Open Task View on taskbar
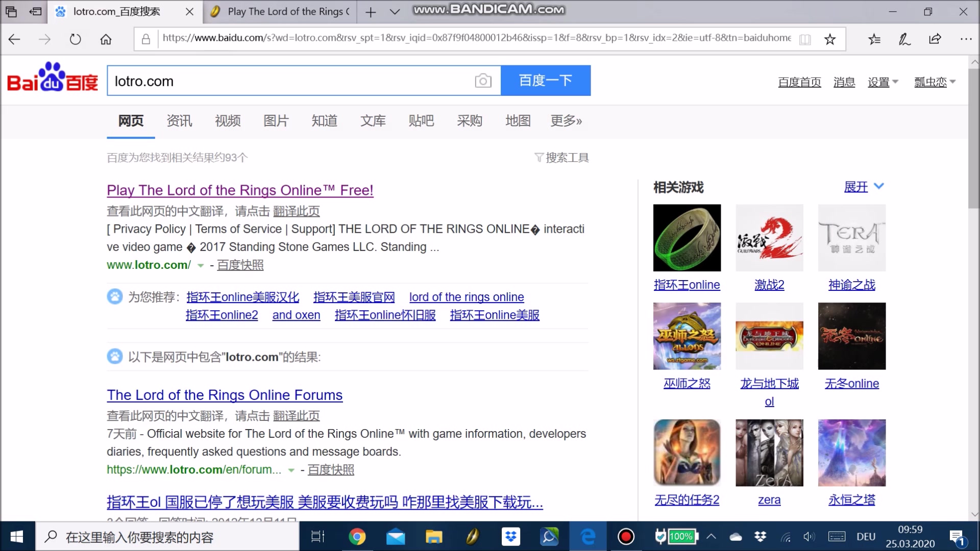The height and width of the screenshot is (551, 980). (x=317, y=537)
